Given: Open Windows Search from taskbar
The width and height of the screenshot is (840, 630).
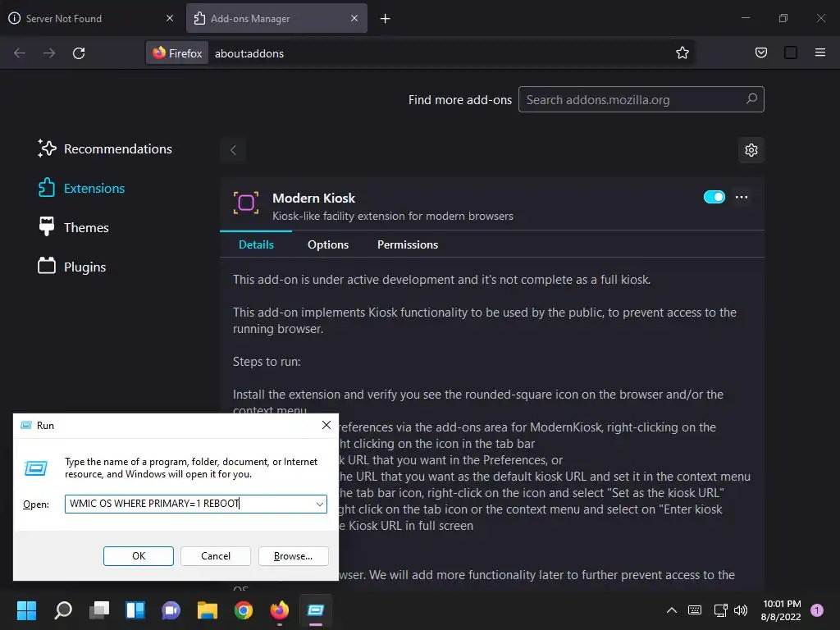Looking at the screenshot, I should point(62,609).
